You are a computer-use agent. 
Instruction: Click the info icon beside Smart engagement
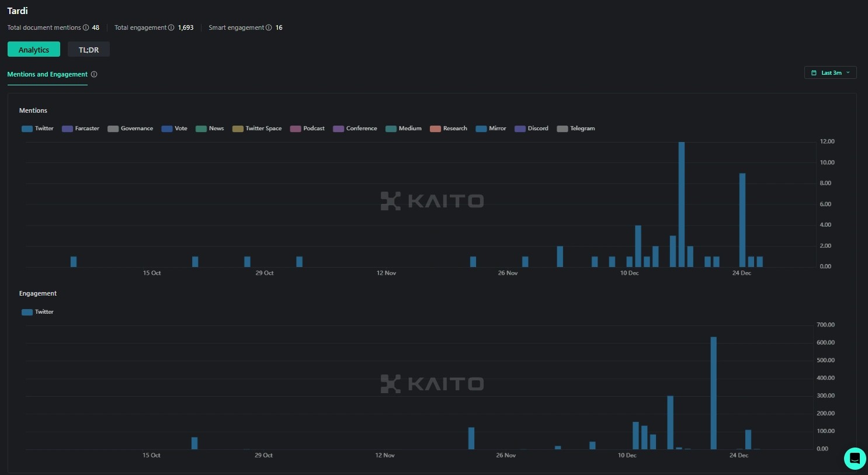click(269, 27)
